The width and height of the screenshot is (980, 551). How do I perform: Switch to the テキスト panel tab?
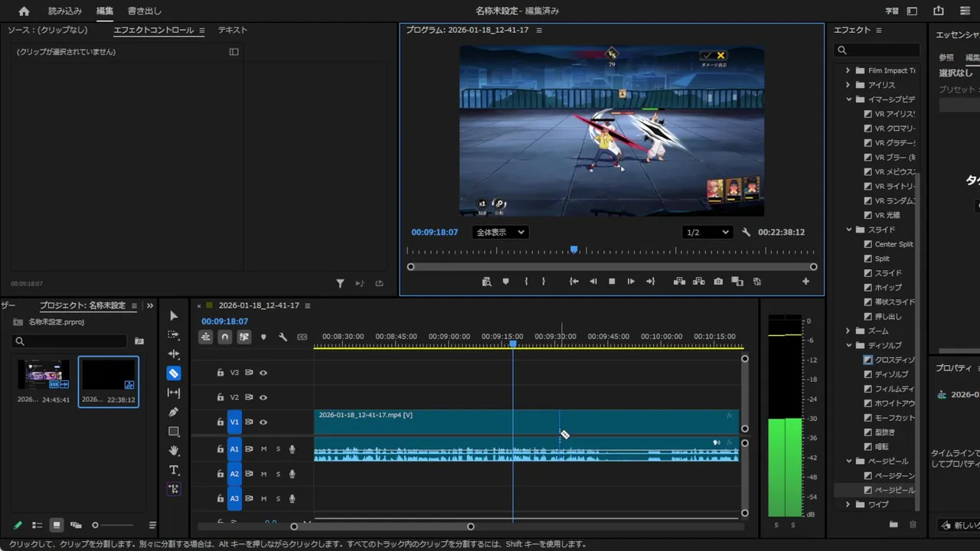point(233,30)
